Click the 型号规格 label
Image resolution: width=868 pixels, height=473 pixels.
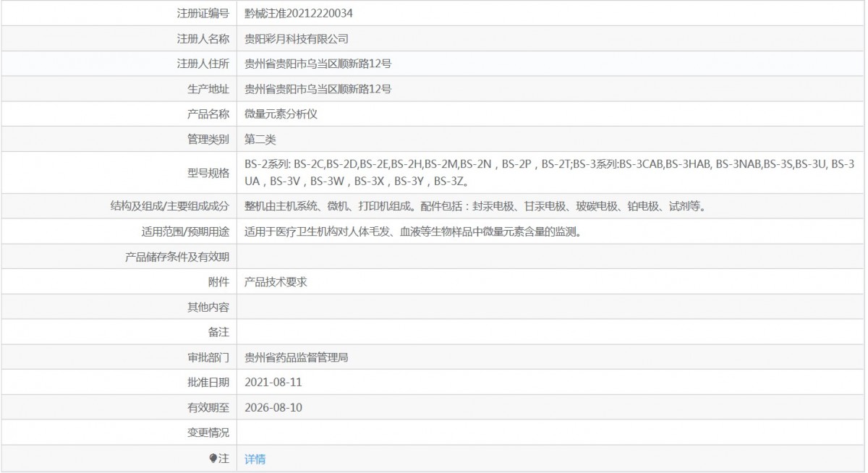point(208,172)
